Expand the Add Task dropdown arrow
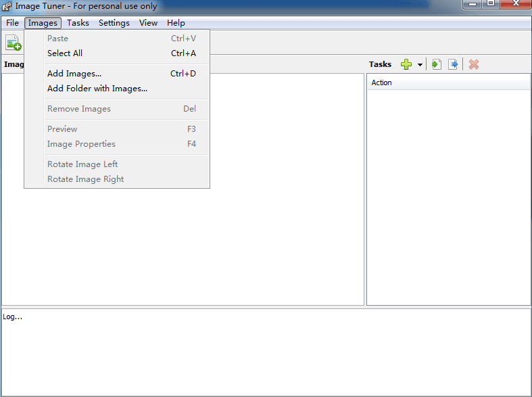The image size is (532, 397). coord(420,64)
